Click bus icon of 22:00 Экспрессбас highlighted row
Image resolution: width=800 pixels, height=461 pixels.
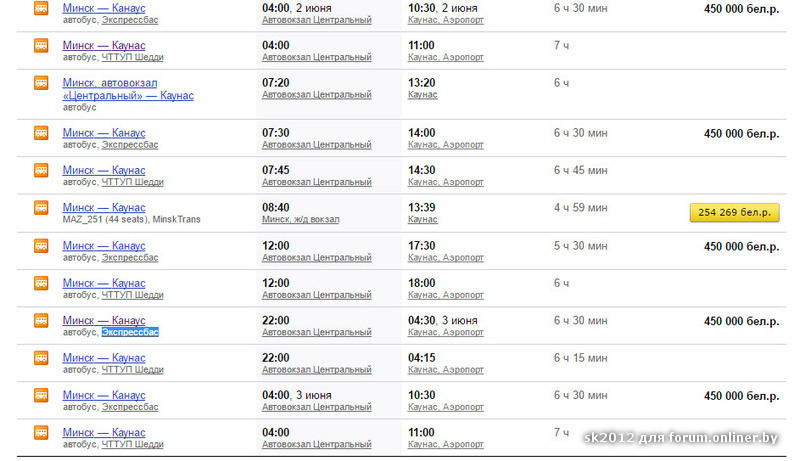(x=41, y=321)
